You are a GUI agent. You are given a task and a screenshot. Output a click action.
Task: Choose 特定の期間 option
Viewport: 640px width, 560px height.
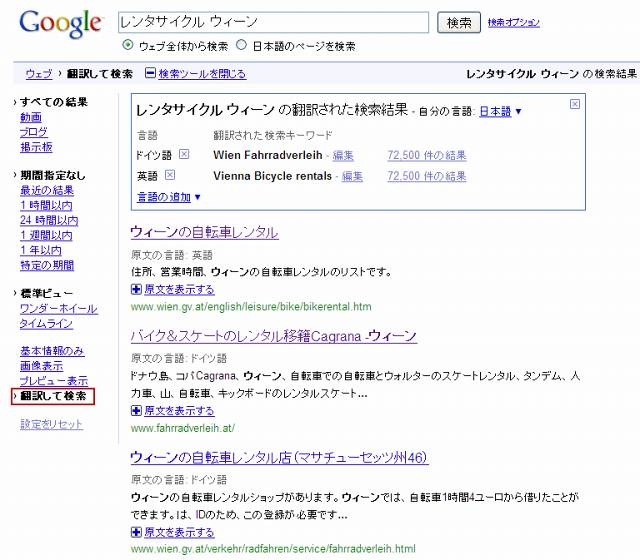(x=47, y=265)
